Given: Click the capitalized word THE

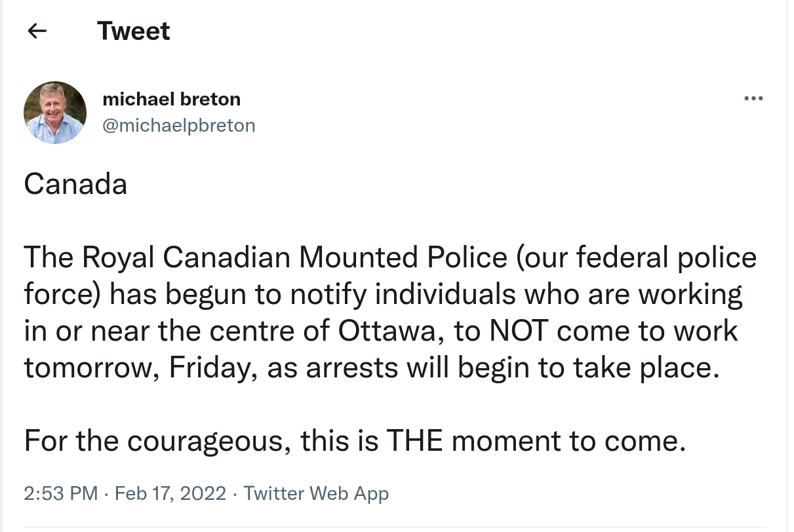Looking at the screenshot, I should point(414,441).
